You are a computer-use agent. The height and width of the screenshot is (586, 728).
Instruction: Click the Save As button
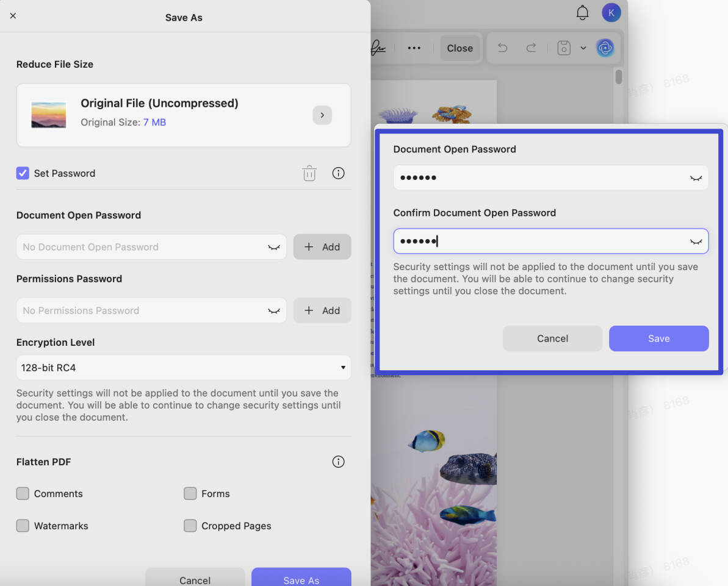click(301, 579)
